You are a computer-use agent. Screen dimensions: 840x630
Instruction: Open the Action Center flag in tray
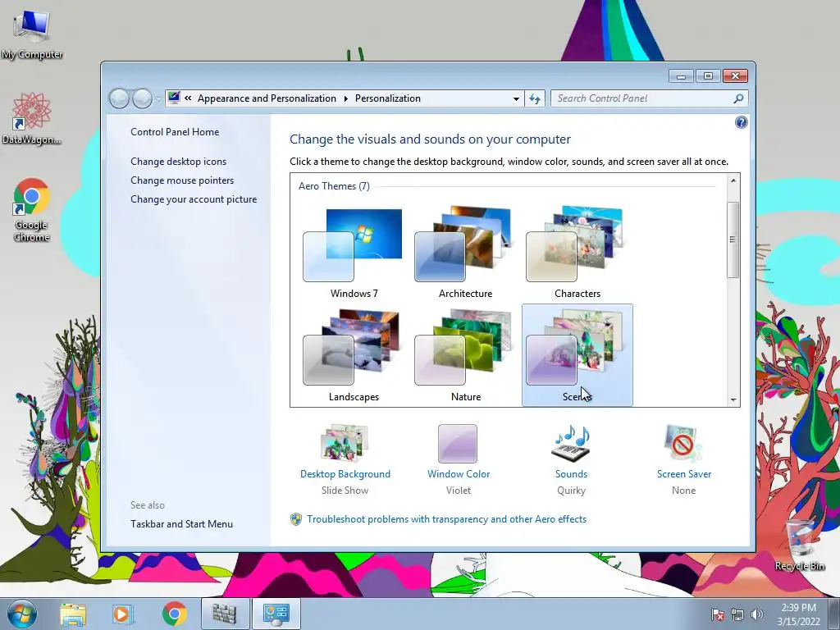[717, 615]
